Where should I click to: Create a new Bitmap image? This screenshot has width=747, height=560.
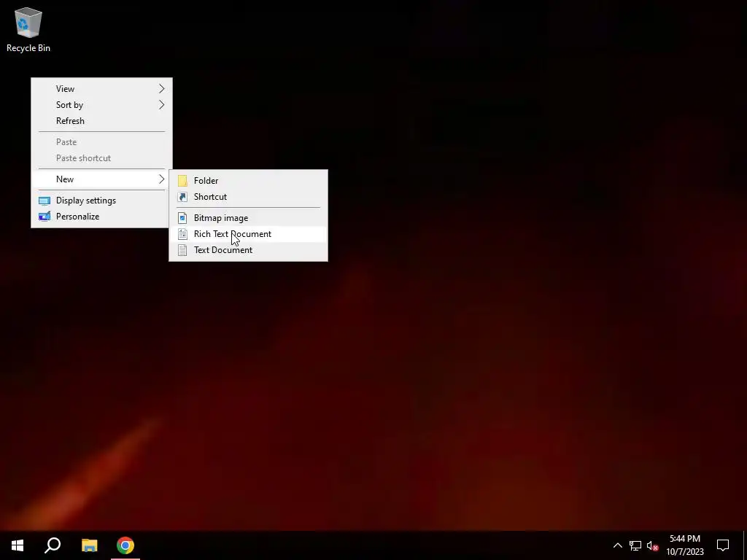tap(248, 217)
